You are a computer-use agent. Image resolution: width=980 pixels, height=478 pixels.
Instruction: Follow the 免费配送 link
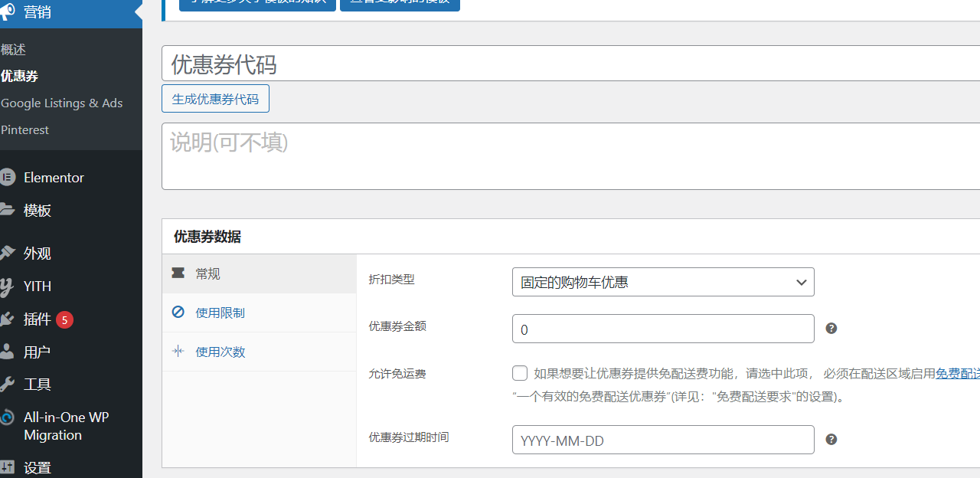click(x=958, y=374)
